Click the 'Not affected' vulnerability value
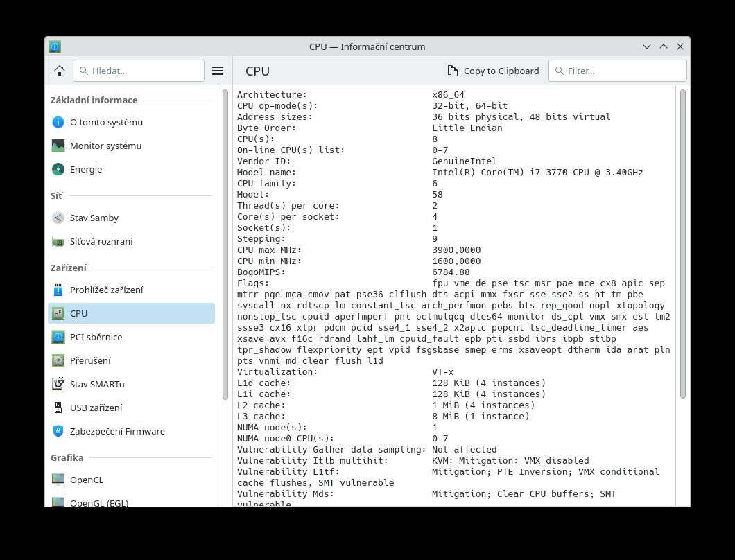 464,450
